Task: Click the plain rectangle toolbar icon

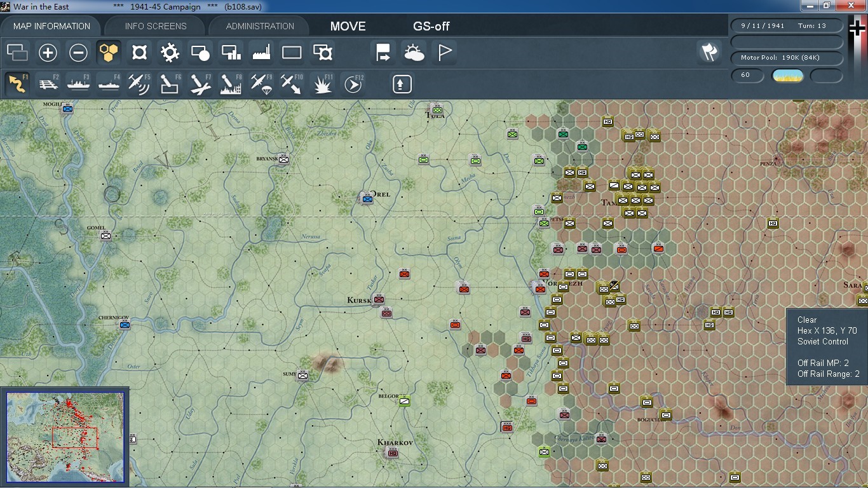Action: tap(292, 53)
